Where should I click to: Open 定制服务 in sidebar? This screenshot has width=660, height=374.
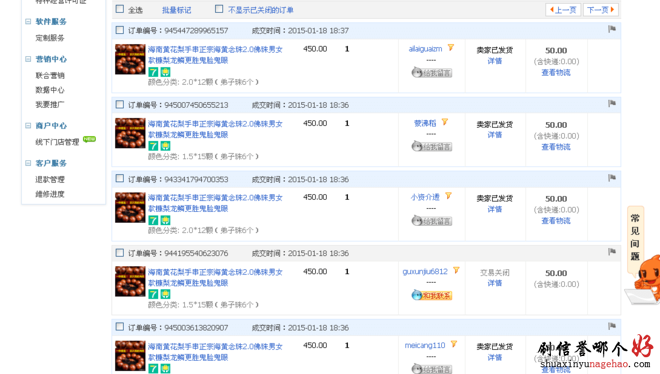(x=50, y=38)
